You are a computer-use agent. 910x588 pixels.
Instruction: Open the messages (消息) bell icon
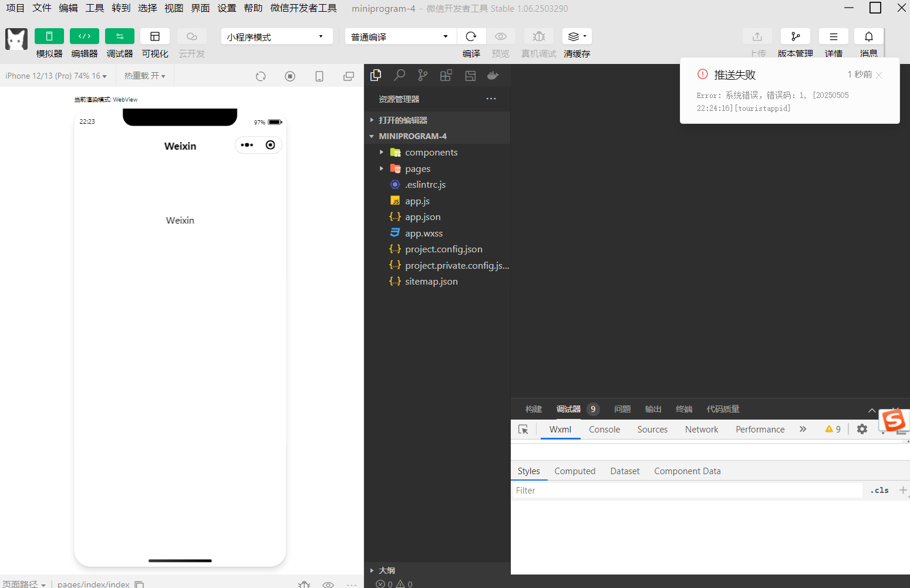pos(869,36)
